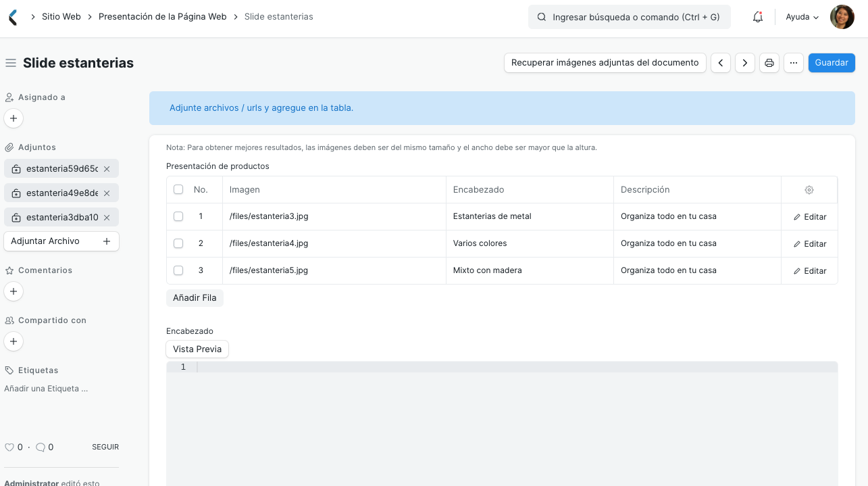Remove the estanteria49e8de attachment
The height and width of the screenshot is (486, 868).
click(107, 193)
